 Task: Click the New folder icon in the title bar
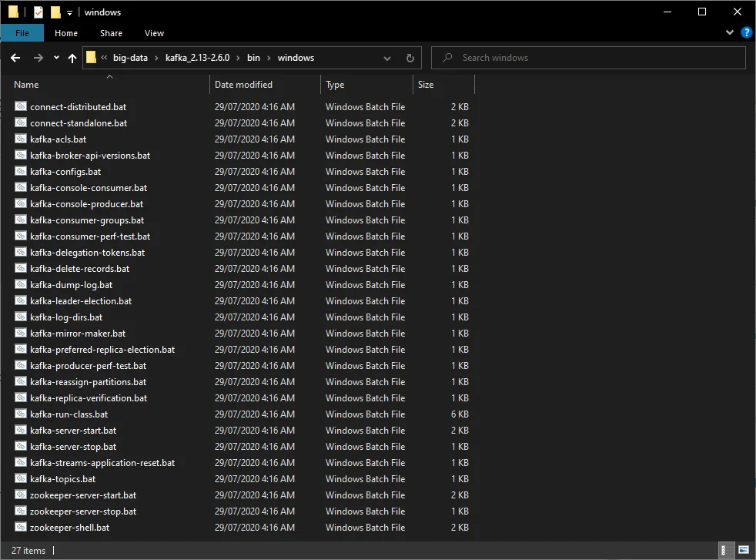(x=55, y=12)
